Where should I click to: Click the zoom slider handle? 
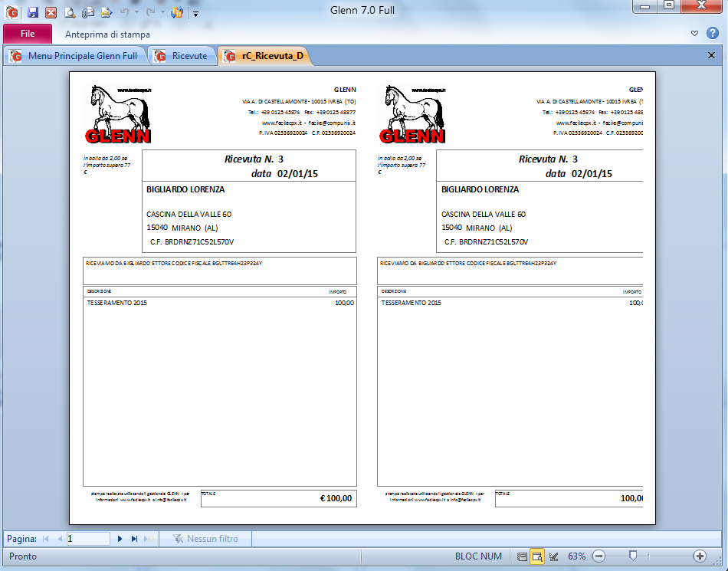[632, 556]
